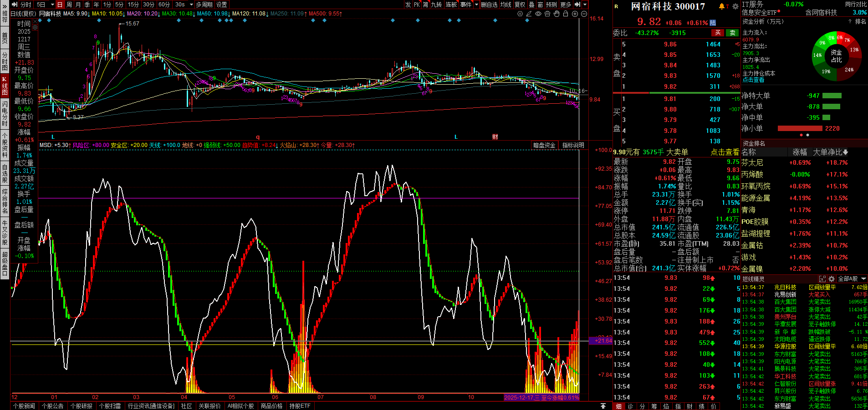Click the green 净特大单 flow bar
Viewport: 868px width, 410px height.
pyautogui.click(x=832, y=96)
